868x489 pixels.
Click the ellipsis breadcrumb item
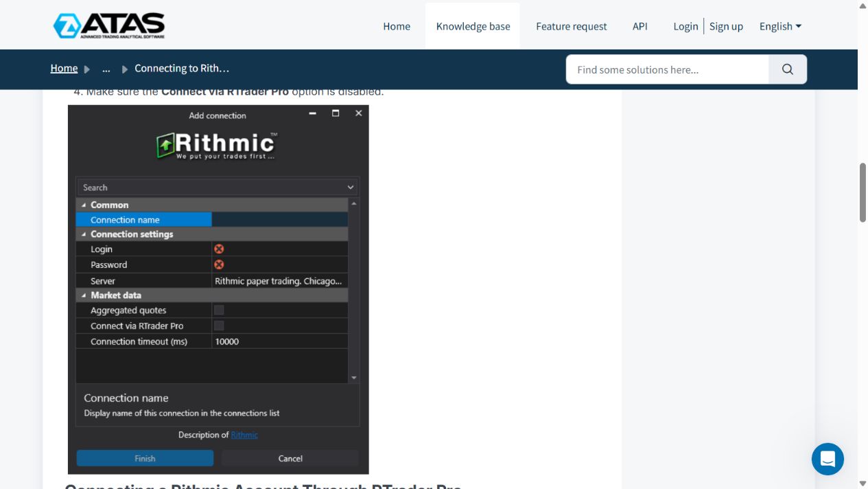pyautogui.click(x=106, y=69)
